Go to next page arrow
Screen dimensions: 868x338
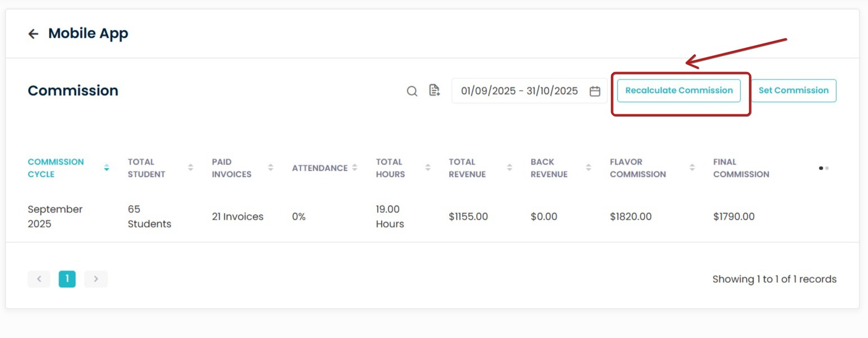pos(96,279)
